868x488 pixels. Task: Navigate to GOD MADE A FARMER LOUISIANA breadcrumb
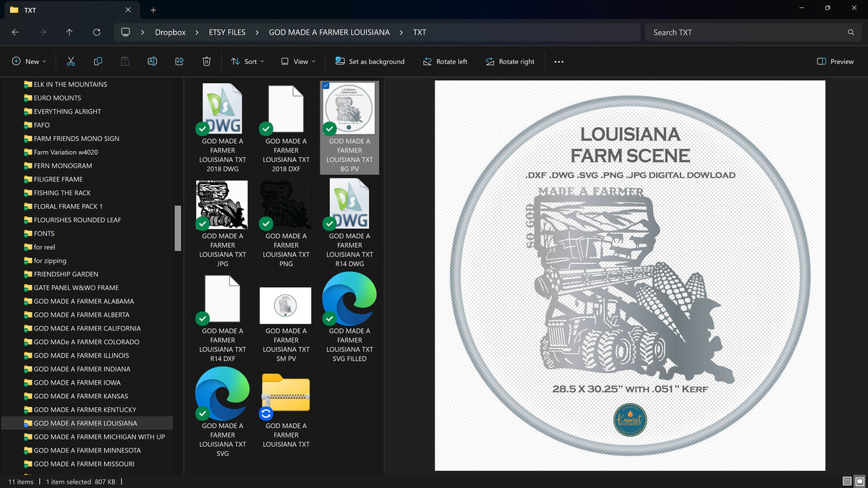[329, 33]
